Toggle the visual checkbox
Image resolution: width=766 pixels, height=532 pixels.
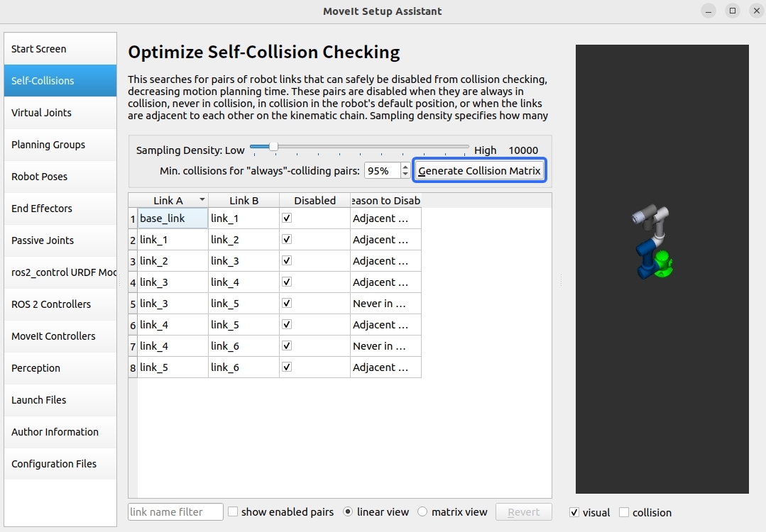coord(574,512)
